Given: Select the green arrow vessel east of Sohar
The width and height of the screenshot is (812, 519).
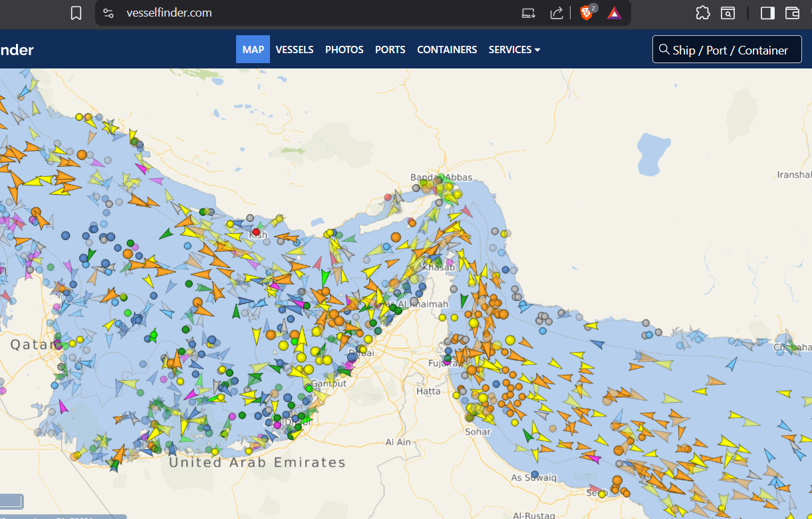Looking at the screenshot, I should (x=528, y=436).
